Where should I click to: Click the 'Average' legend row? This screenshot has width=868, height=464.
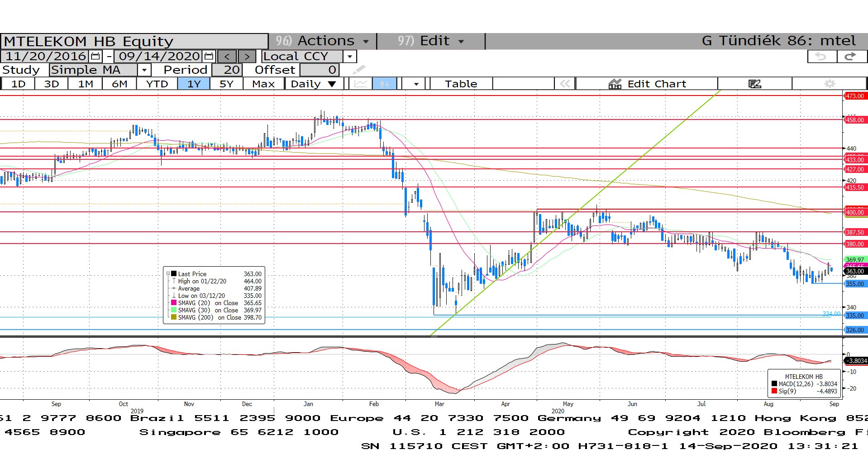point(217,288)
